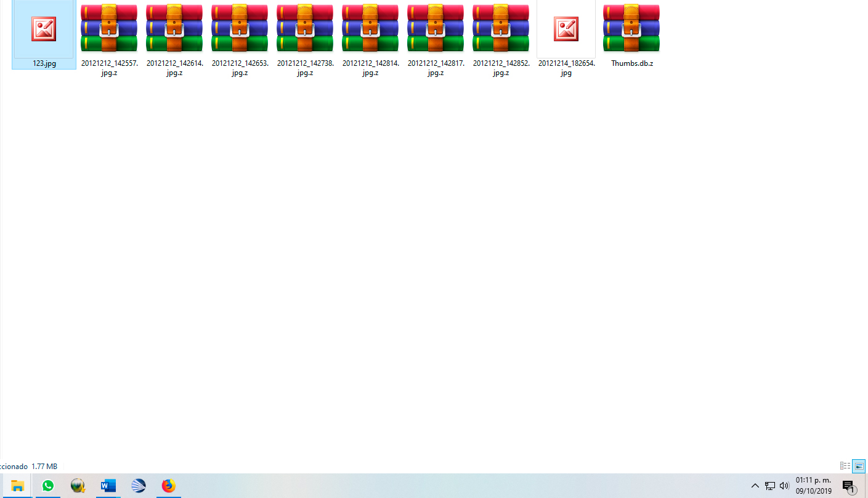Open the clock and date flyout

813,486
